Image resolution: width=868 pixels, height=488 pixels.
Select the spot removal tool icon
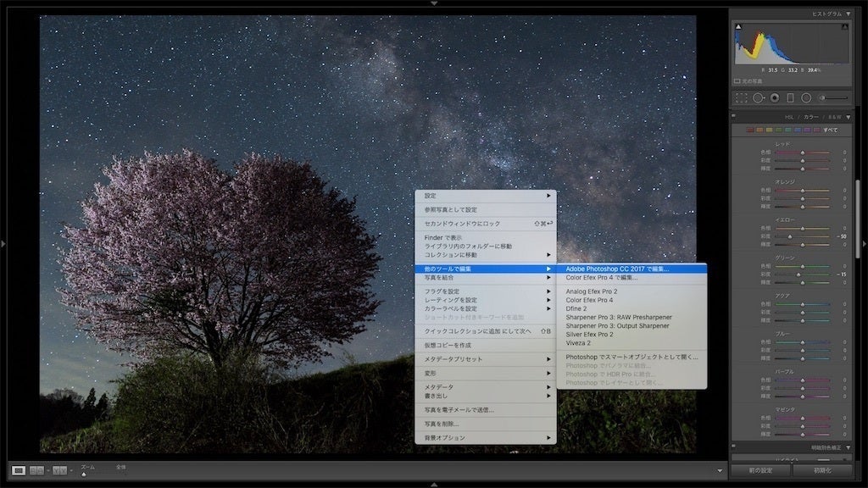click(x=758, y=98)
